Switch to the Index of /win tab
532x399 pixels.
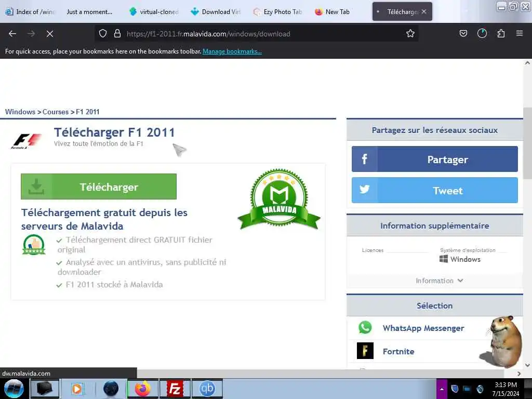[31, 12]
